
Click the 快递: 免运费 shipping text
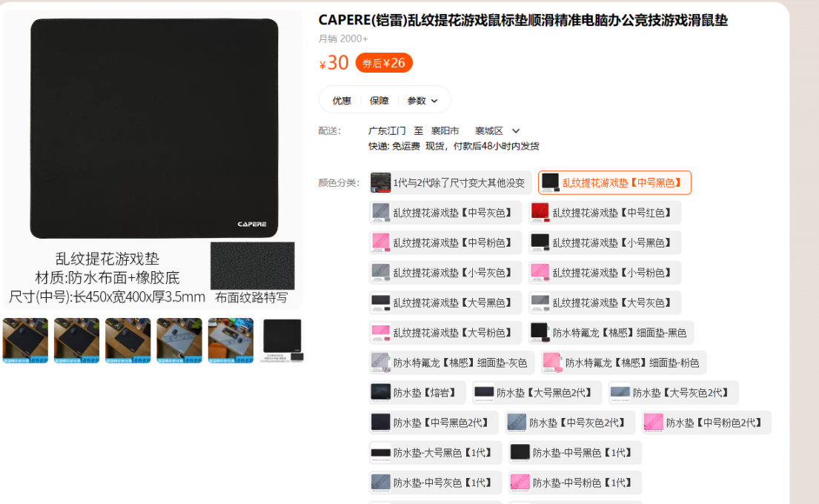[394, 146]
